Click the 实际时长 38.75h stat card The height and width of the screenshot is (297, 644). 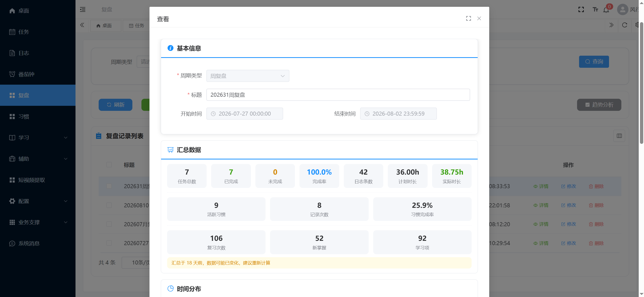(451, 176)
